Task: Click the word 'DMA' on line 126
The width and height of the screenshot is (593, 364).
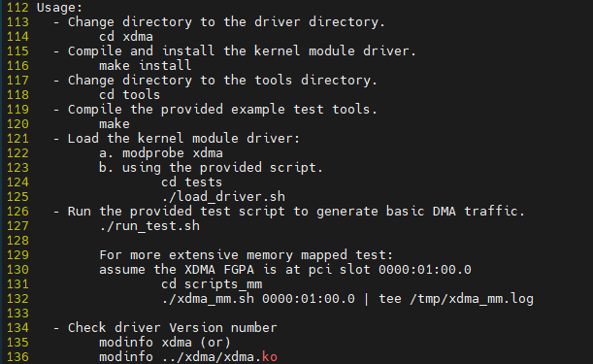Action: tap(444, 212)
